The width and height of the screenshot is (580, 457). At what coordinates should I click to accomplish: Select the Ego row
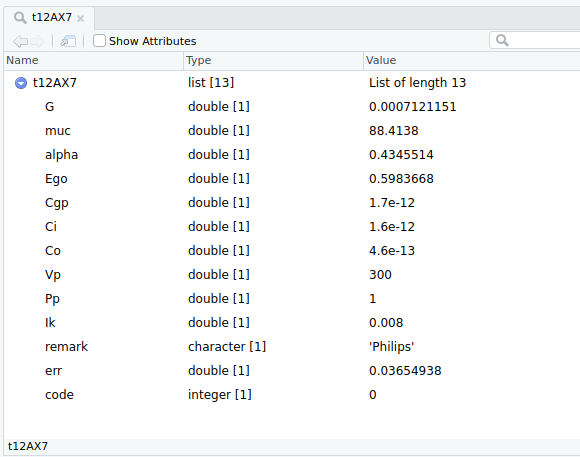[292, 179]
